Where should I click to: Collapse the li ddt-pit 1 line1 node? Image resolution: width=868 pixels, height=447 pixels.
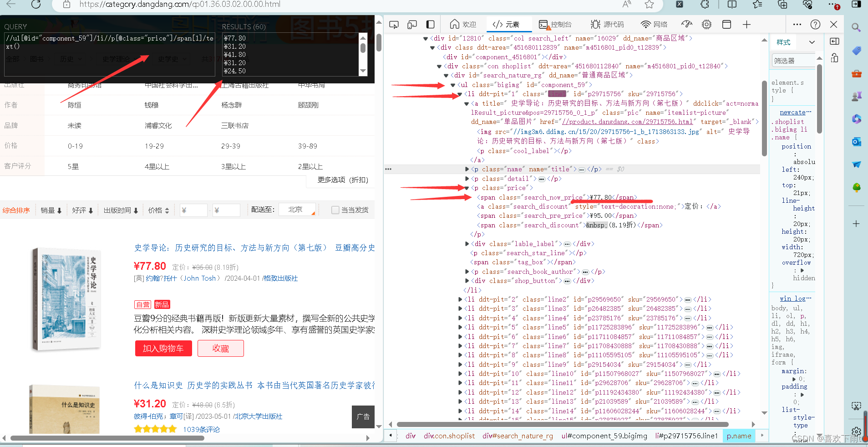click(x=460, y=94)
